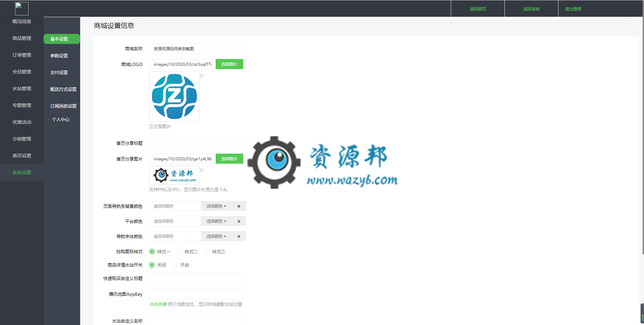The width and height of the screenshot is (644, 325).
Task: Click the 导航字体颜色 text input
Action: [169, 236]
